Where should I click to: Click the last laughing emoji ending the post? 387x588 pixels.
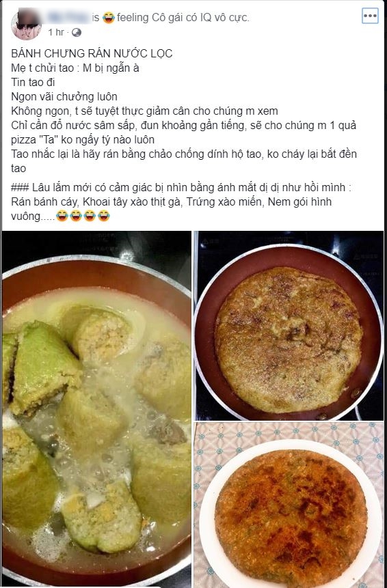104,216
